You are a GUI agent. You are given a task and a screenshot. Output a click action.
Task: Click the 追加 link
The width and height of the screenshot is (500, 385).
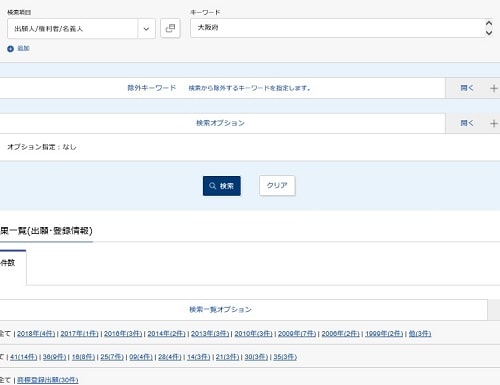click(23, 48)
